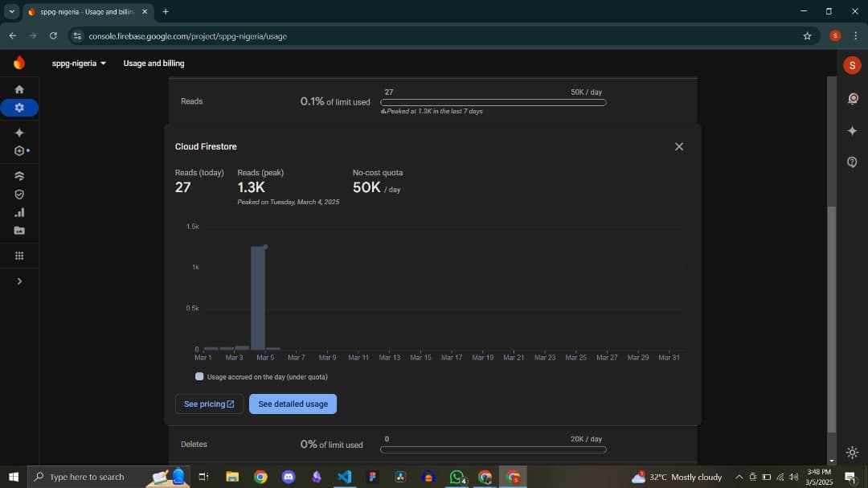
Task: Expand the sidebar navigation chevron
Action: pos(19,281)
